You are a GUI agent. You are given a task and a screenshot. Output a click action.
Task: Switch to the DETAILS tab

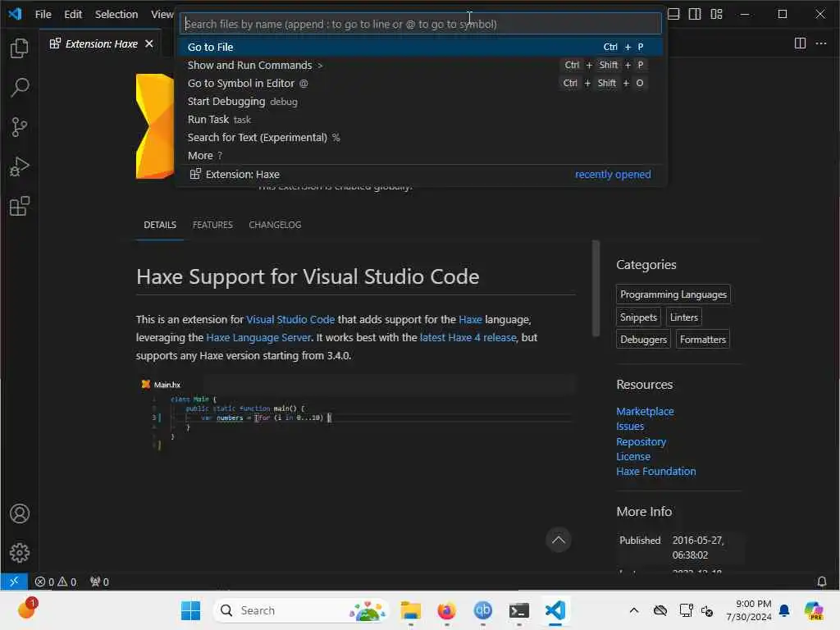point(160,225)
